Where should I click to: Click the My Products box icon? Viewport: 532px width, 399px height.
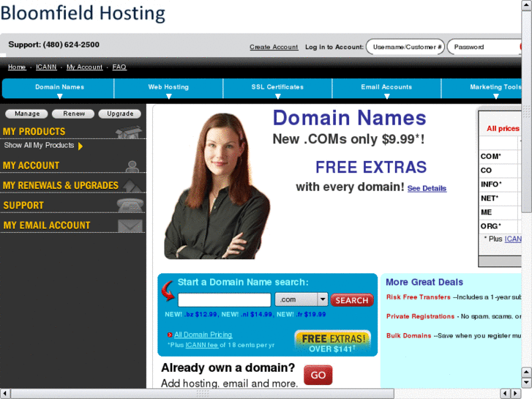tap(129, 132)
